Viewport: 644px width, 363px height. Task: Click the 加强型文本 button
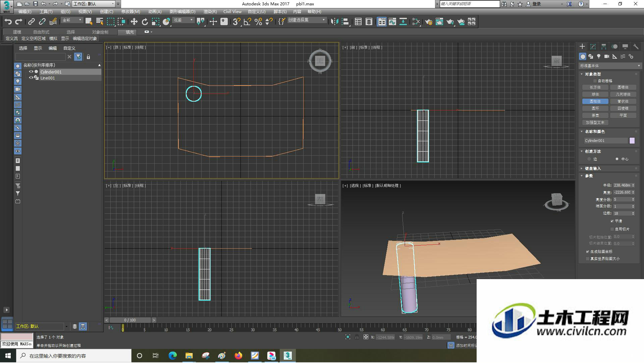595,122
